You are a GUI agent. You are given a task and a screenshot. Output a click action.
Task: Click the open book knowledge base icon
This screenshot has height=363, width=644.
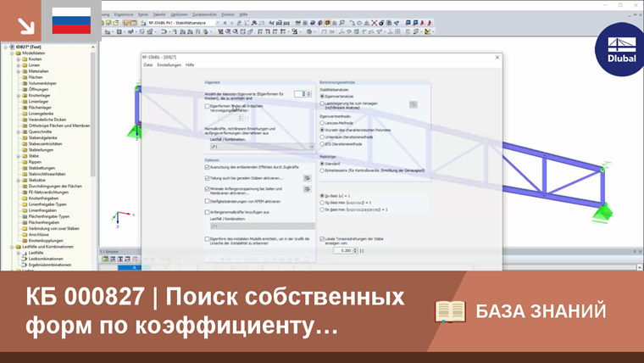click(450, 311)
